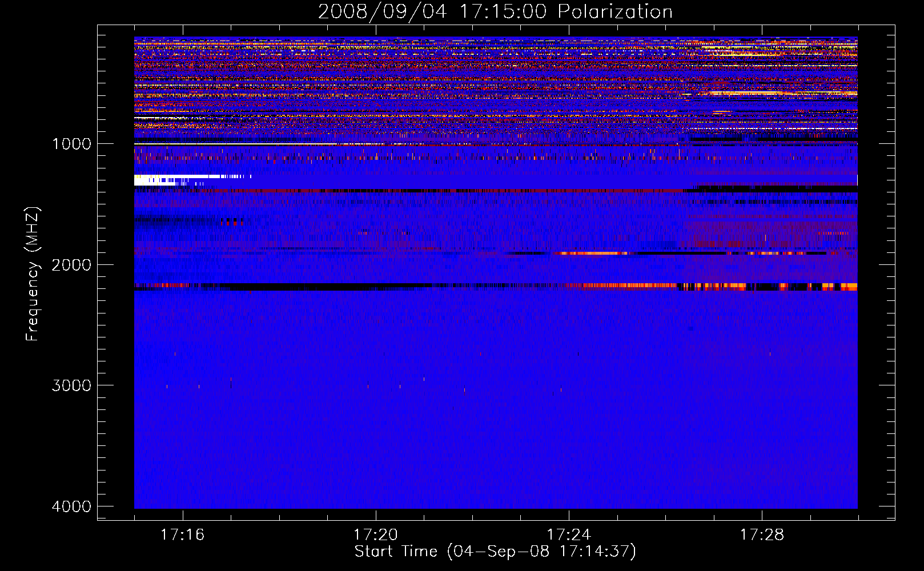Click the 4000 frequency axis tick label

click(71, 506)
